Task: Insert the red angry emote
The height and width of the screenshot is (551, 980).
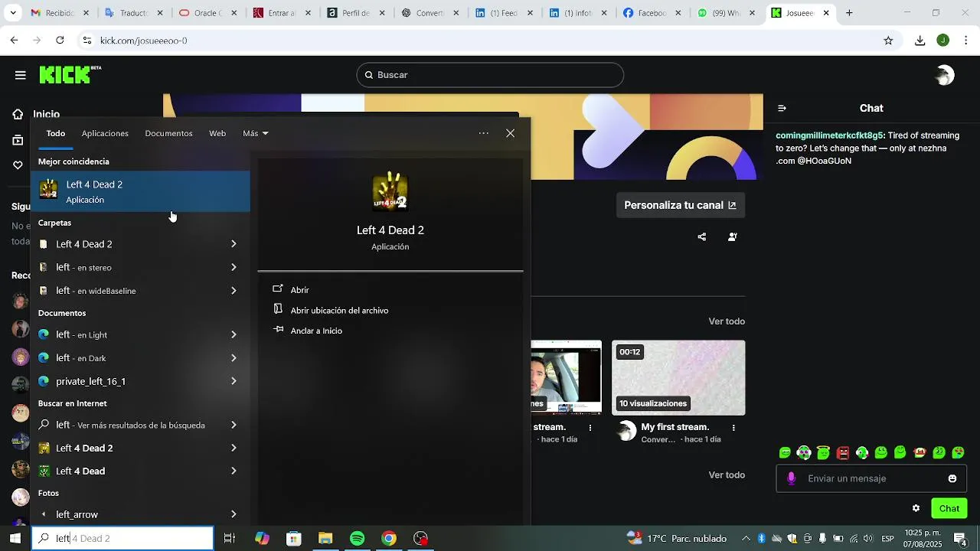Action: [843, 453]
